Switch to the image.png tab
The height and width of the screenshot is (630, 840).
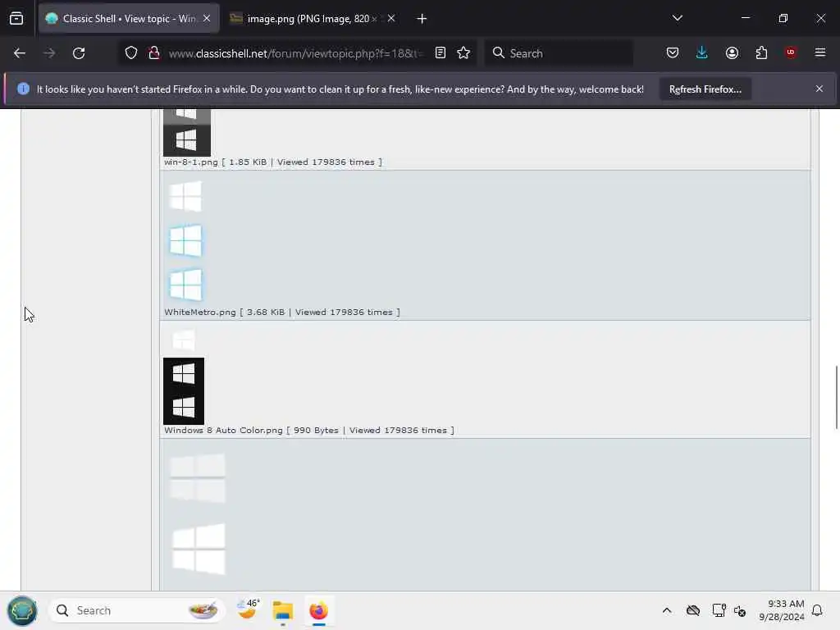313,19
